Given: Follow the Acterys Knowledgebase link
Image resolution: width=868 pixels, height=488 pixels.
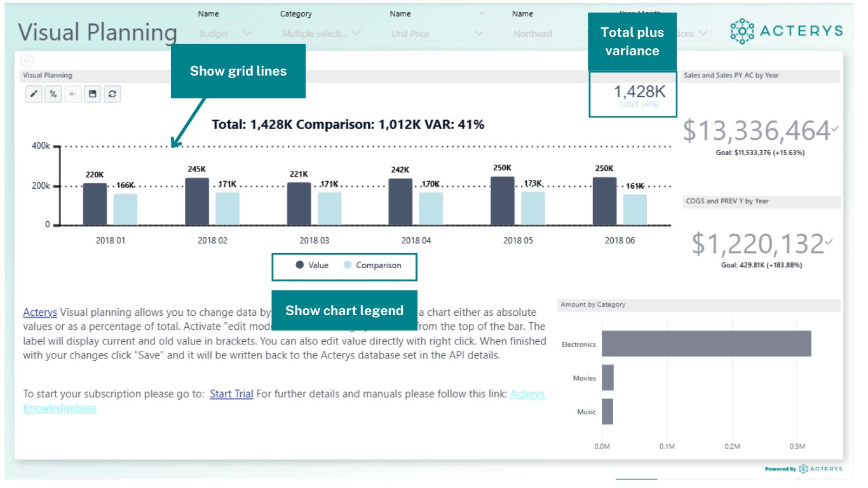Looking at the screenshot, I should pos(527,394).
